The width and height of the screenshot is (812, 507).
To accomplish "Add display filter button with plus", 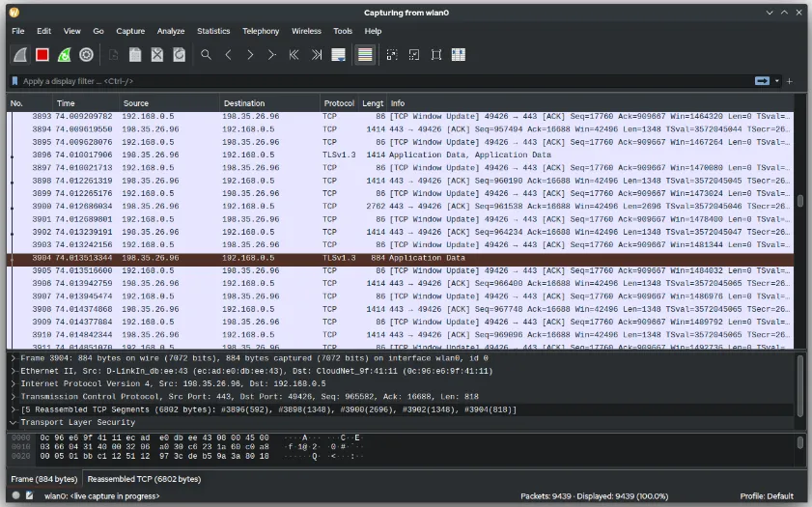I will (x=789, y=81).
